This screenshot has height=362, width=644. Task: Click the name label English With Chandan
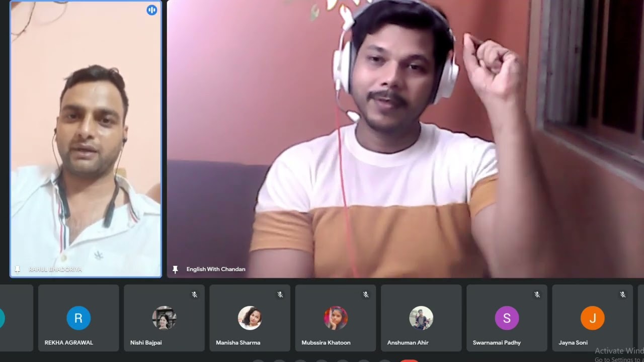click(x=216, y=269)
